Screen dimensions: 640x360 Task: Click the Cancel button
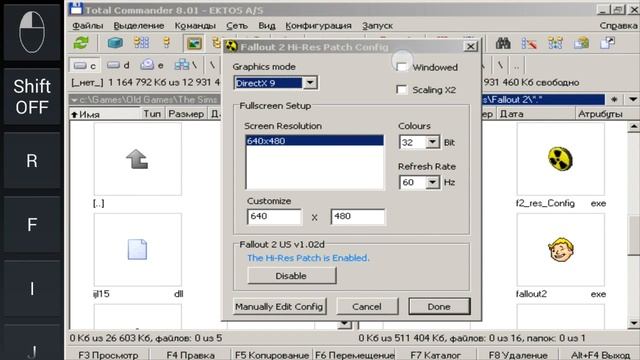[x=367, y=307]
